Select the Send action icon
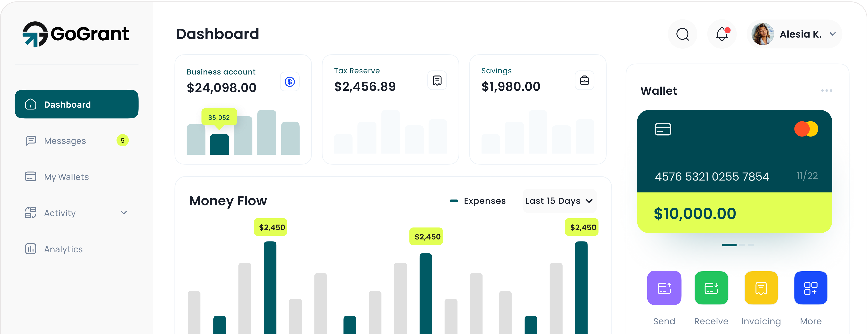Screen dimensions: 868x335 pos(664,288)
